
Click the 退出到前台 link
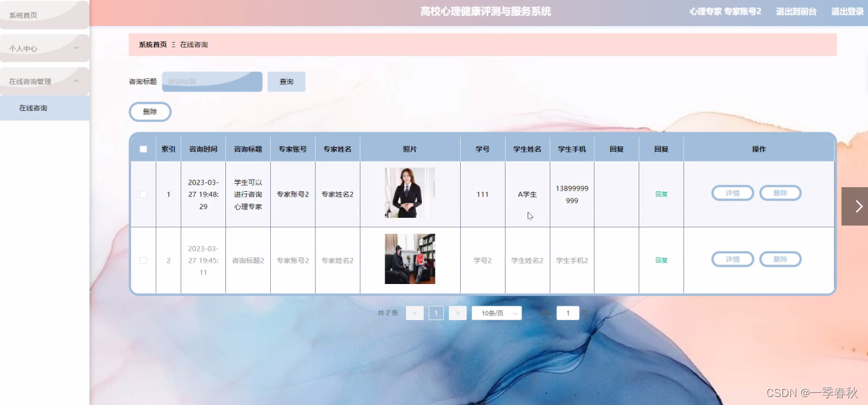(796, 11)
